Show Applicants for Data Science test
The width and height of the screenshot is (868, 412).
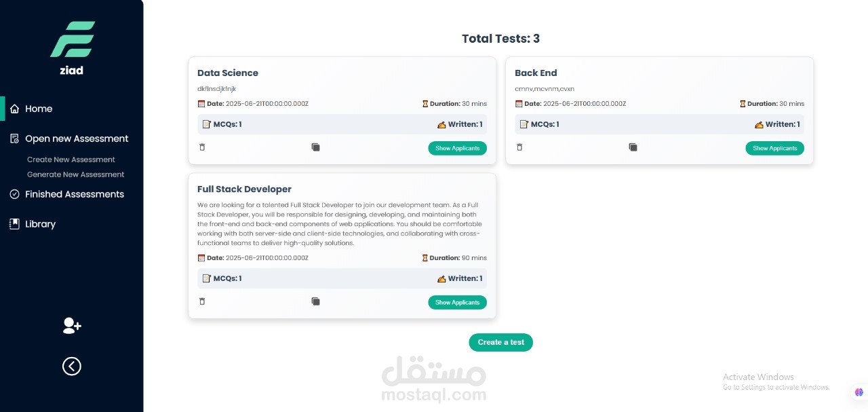457,148
